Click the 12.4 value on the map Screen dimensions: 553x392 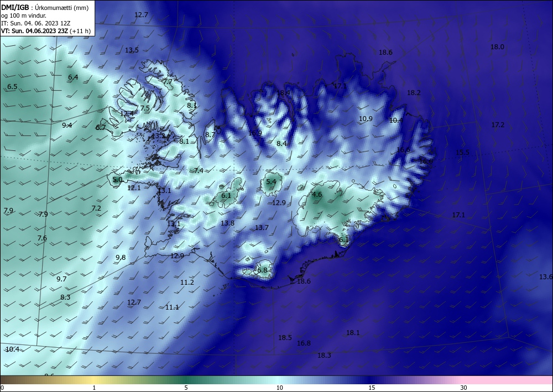click(x=127, y=113)
